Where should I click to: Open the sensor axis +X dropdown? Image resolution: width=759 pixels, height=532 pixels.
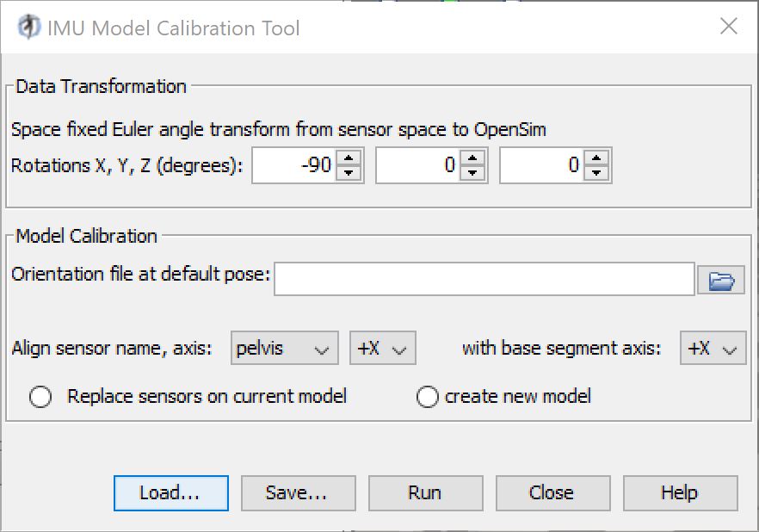(x=382, y=348)
